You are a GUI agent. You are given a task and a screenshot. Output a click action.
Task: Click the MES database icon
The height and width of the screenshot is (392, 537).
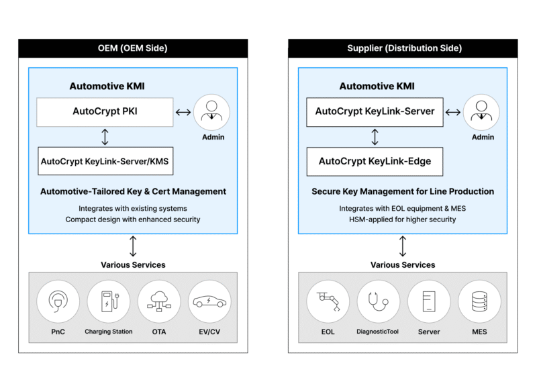[479, 301]
